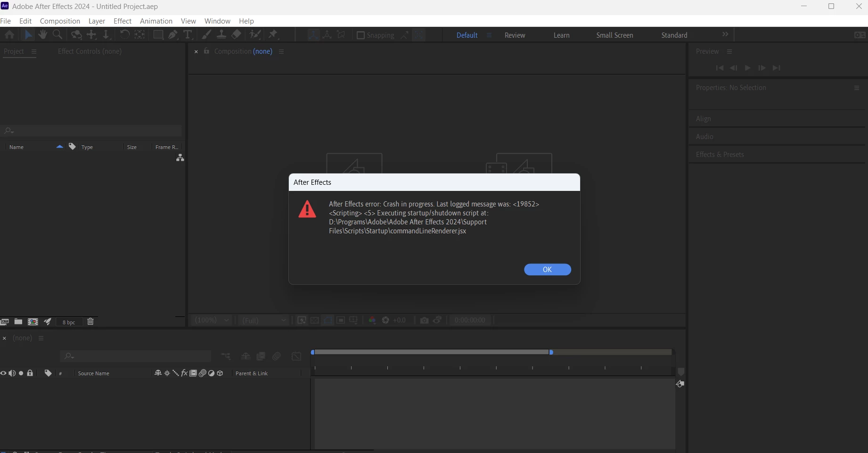Select the Brush tool
This screenshot has width=868, height=453.
point(206,35)
